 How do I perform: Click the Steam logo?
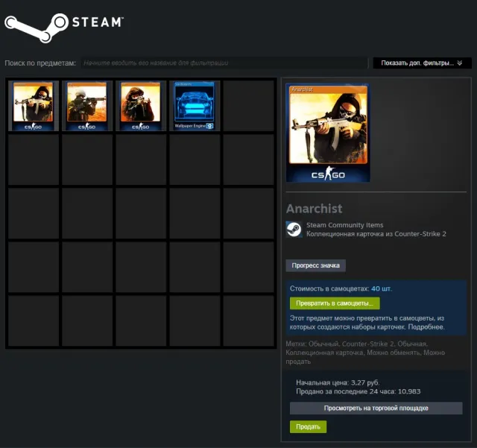tap(64, 28)
